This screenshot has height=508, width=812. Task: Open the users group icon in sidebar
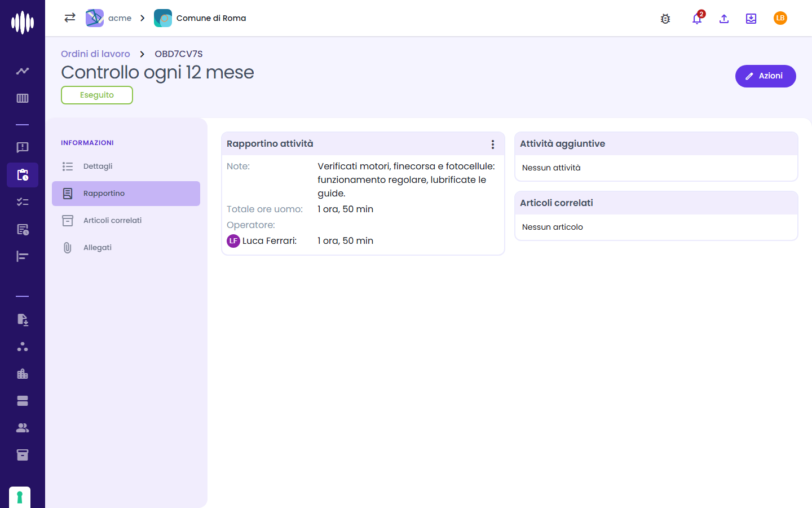(x=23, y=428)
